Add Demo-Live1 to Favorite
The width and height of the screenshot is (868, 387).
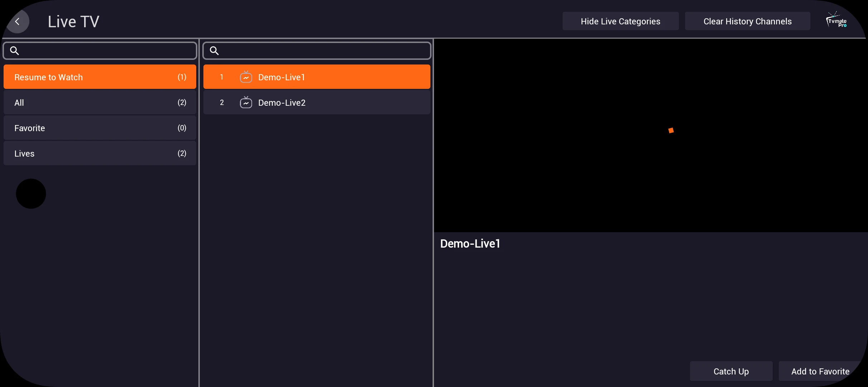(x=820, y=371)
